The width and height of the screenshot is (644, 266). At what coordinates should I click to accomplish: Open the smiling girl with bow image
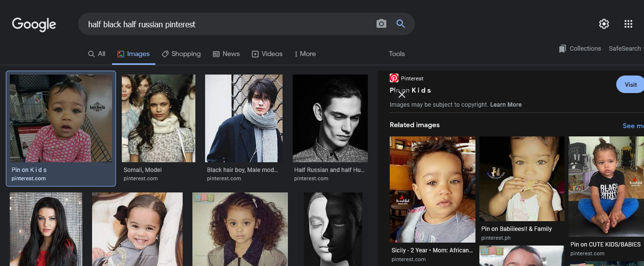coord(137,229)
